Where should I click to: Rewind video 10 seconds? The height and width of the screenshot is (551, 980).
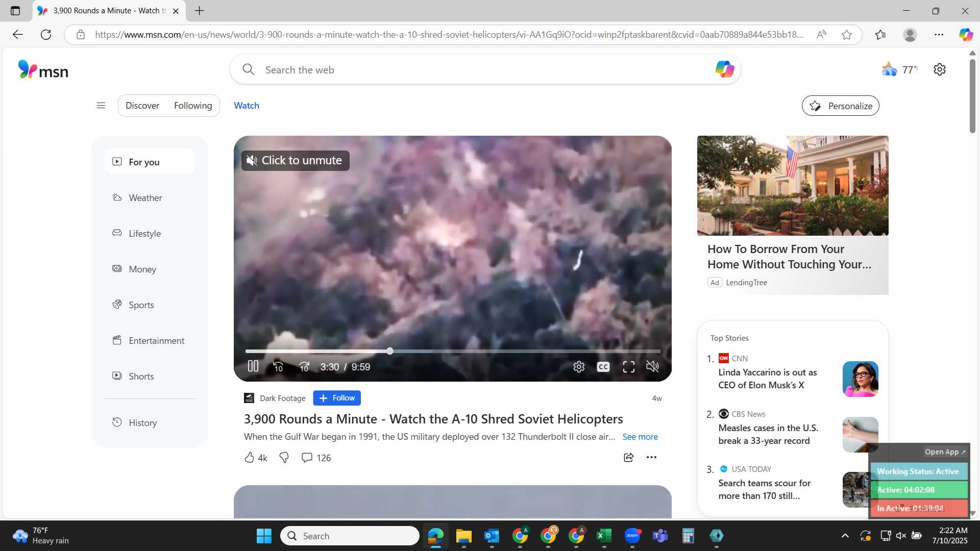(278, 366)
